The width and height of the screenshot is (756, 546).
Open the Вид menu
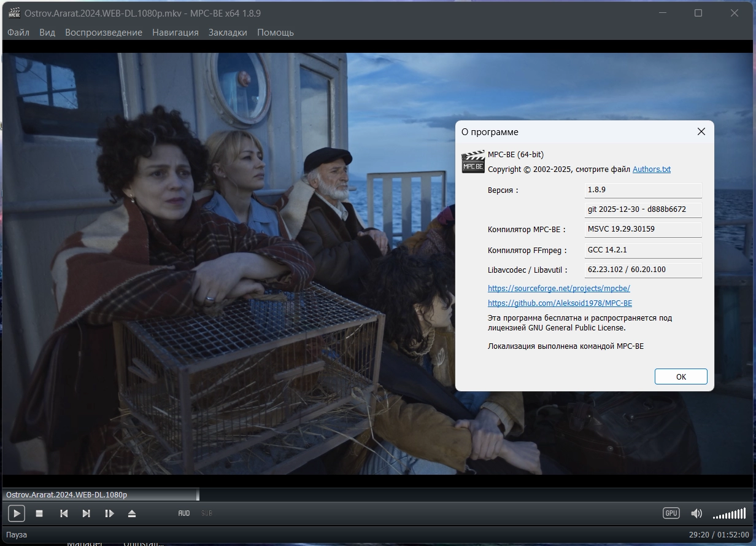click(x=47, y=33)
